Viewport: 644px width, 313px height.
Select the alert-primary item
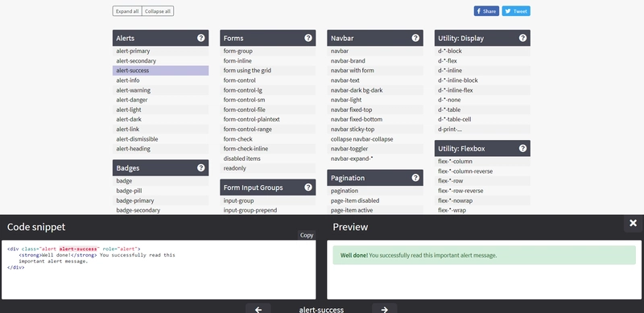coord(160,51)
